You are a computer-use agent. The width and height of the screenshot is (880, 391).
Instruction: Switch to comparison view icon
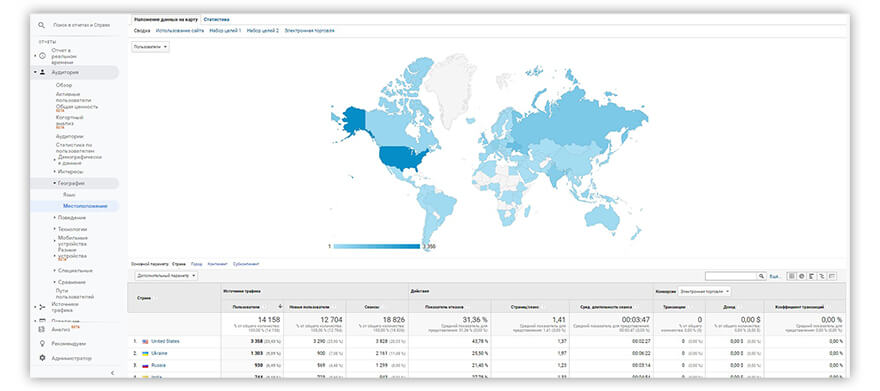(x=822, y=276)
